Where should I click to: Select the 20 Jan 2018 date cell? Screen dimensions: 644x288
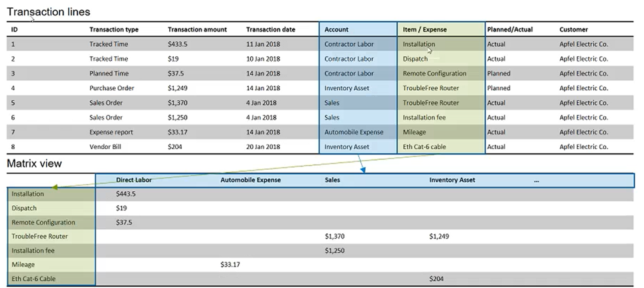coord(263,147)
